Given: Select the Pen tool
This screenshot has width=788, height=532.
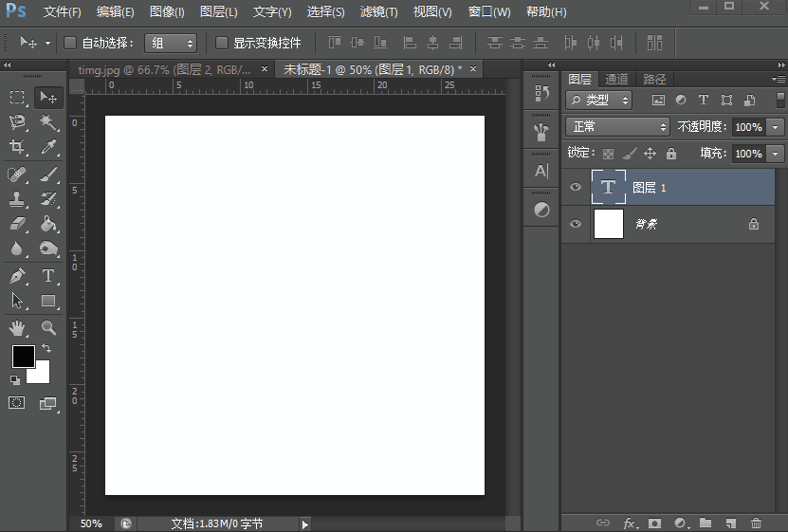Looking at the screenshot, I should point(17,276).
